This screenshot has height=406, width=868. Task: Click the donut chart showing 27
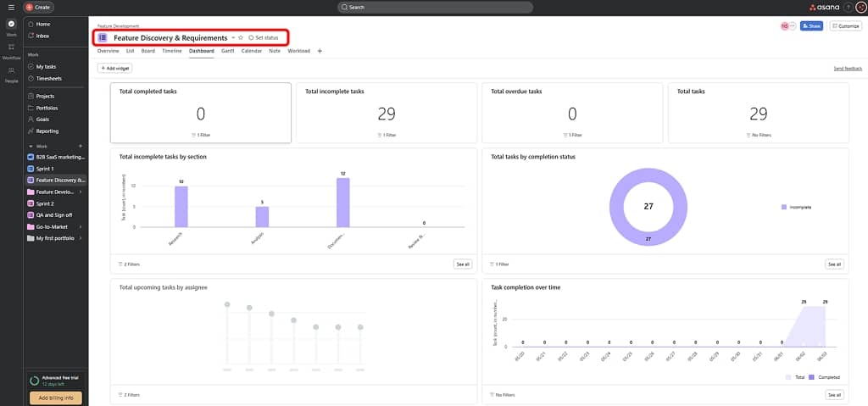(x=648, y=207)
